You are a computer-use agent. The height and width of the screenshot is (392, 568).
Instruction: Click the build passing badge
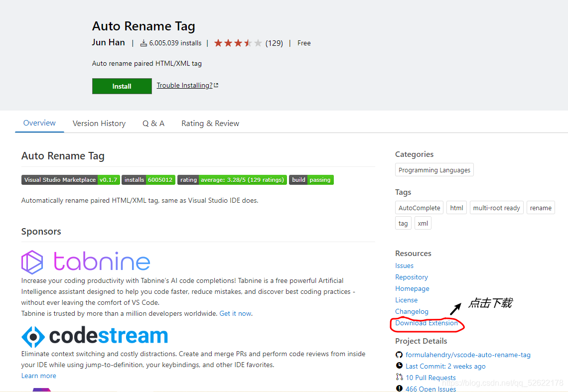click(311, 180)
